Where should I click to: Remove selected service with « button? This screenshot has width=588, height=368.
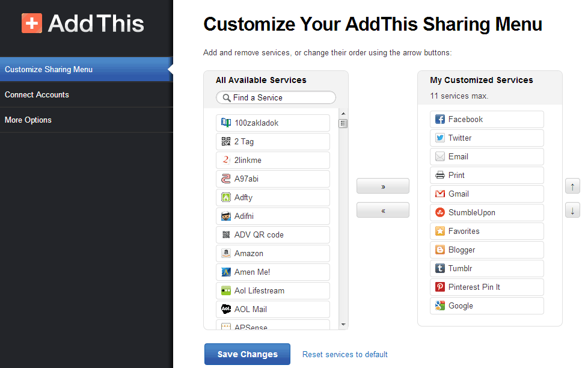[383, 210]
